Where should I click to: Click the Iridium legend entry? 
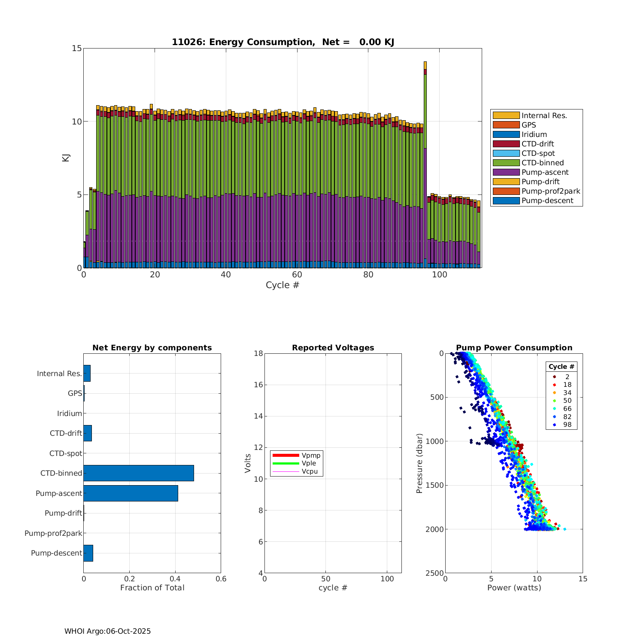pos(534,134)
